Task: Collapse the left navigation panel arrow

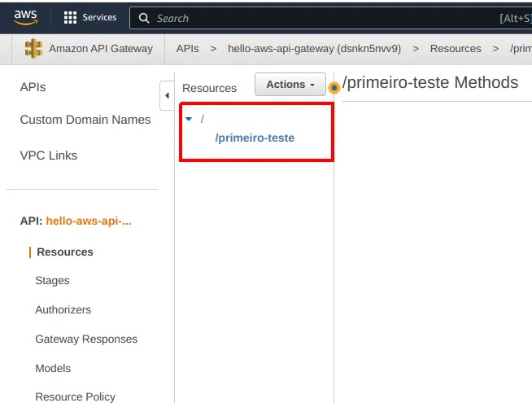Action: [x=167, y=95]
